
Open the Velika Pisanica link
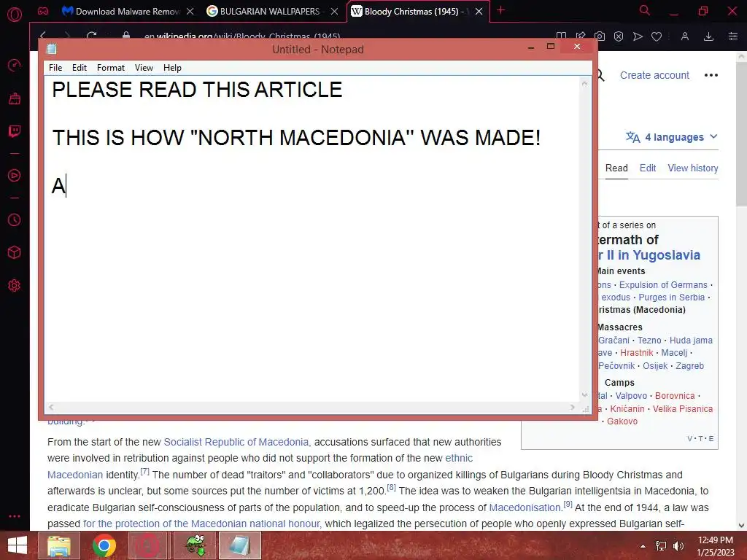pyautogui.click(x=683, y=409)
